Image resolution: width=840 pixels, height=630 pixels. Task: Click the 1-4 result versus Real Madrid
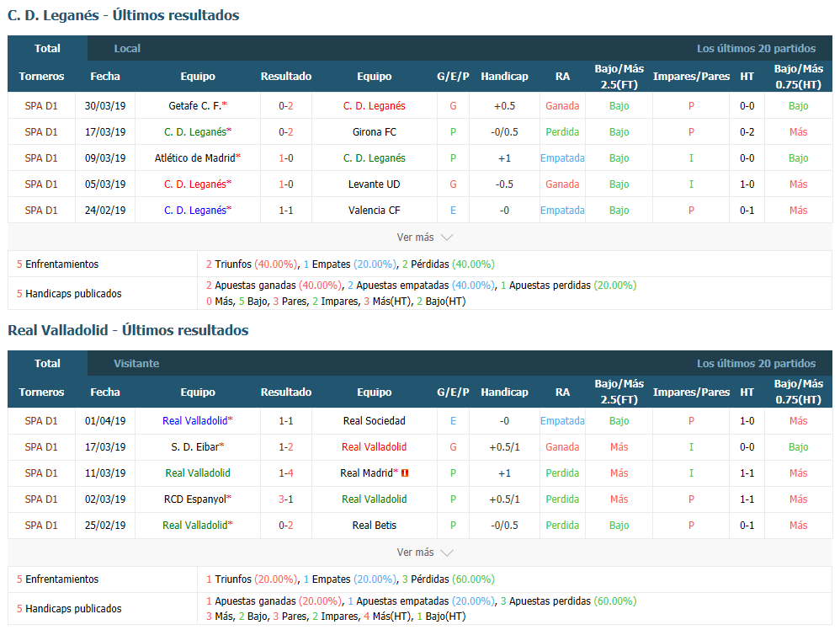tap(286, 472)
